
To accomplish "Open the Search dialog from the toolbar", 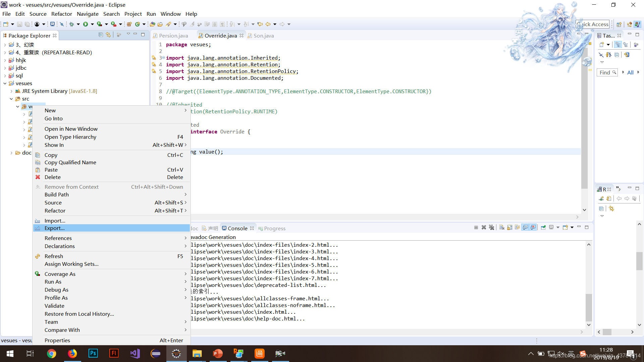I will click(x=169, y=24).
